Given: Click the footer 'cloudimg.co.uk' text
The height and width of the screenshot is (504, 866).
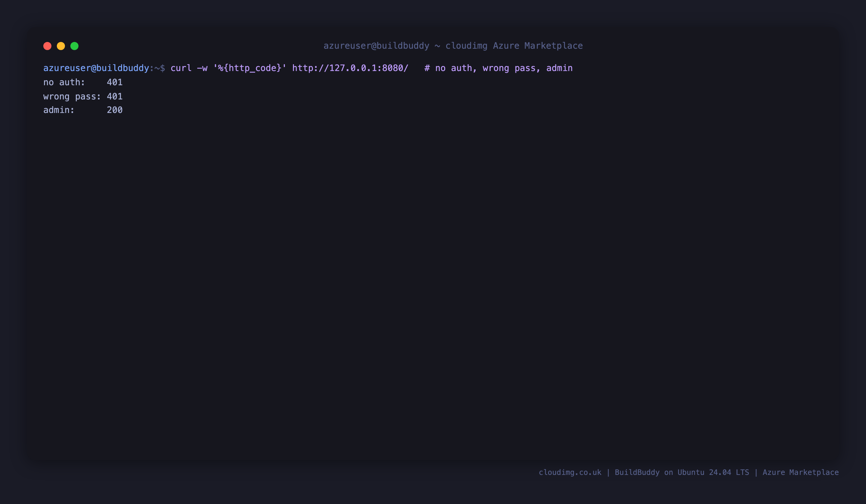Looking at the screenshot, I should click(570, 473).
